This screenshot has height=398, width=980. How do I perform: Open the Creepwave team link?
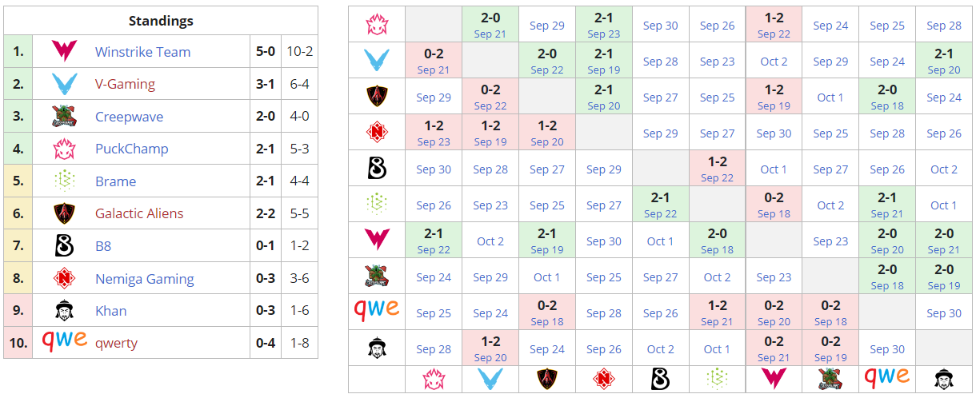point(129,117)
